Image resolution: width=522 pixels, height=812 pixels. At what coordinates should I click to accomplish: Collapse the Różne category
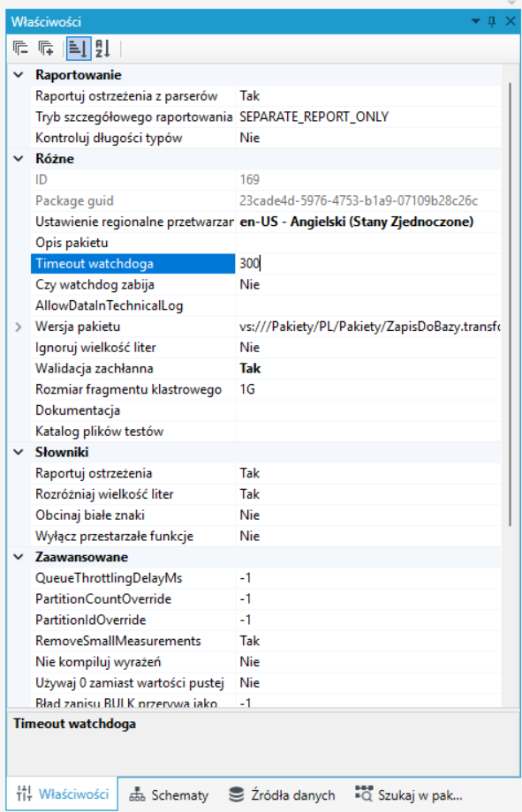(x=19, y=159)
